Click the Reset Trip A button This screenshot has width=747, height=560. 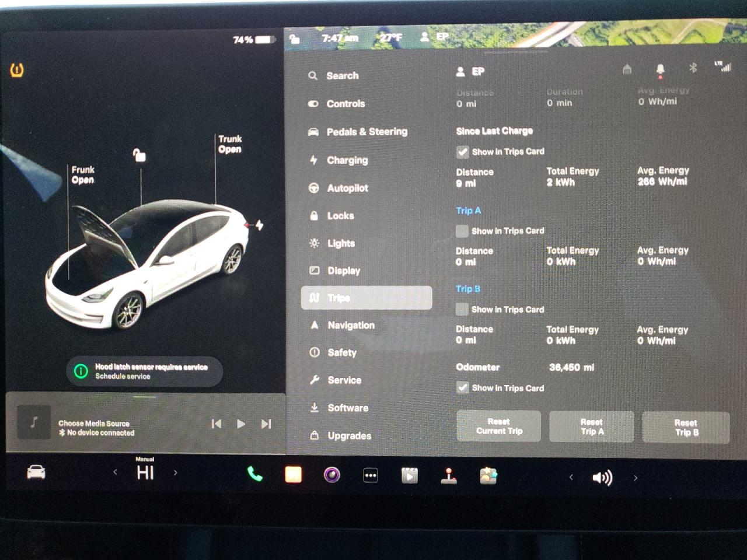[x=592, y=426]
